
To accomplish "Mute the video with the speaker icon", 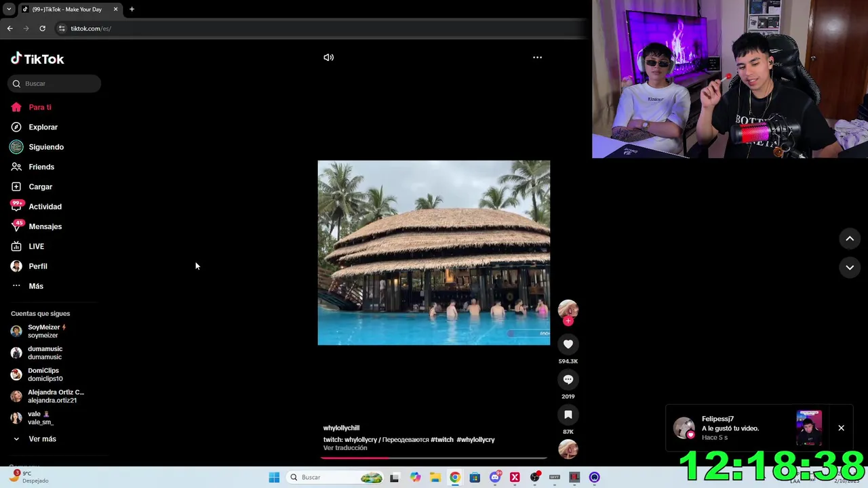I will (x=329, y=58).
